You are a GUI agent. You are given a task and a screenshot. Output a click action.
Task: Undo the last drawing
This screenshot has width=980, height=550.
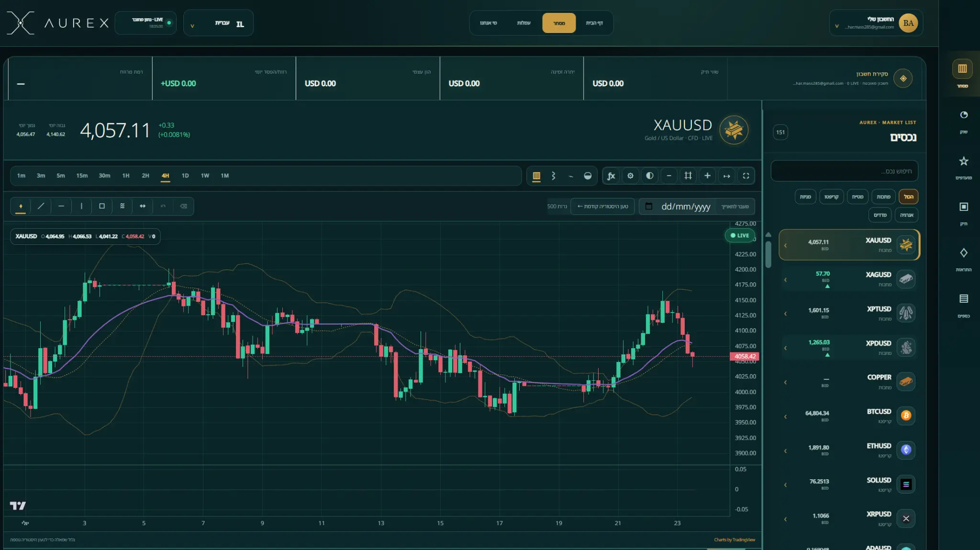coord(163,206)
